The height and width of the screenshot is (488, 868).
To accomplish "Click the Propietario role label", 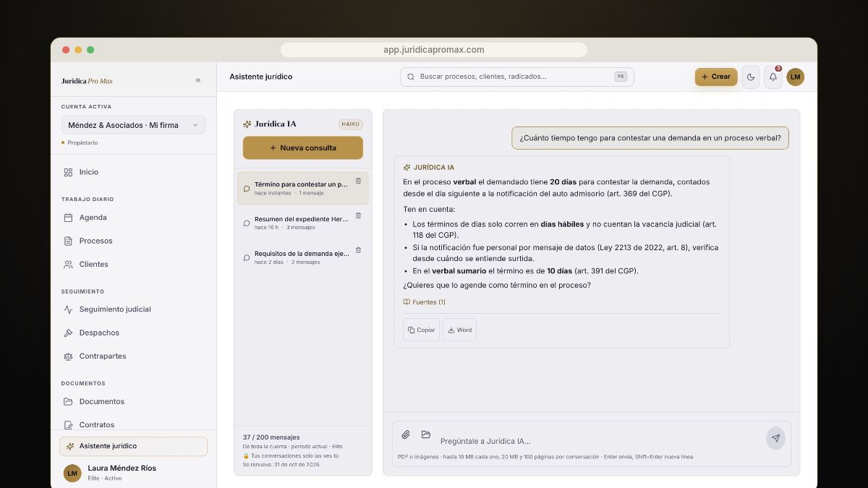I will click(x=81, y=143).
